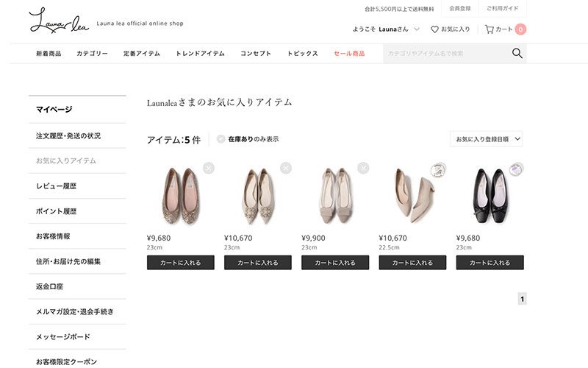Click the pink cart count badge

tap(520, 29)
